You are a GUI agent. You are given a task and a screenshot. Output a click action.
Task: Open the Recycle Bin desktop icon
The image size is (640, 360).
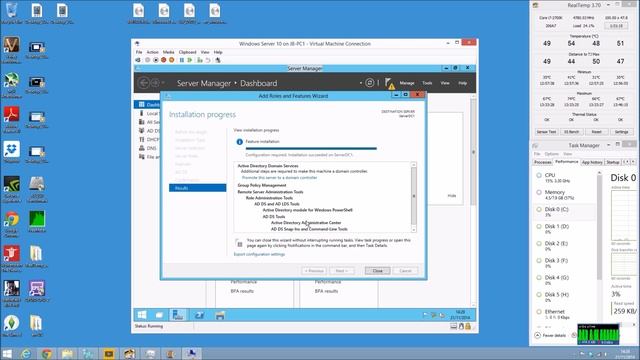(11, 13)
